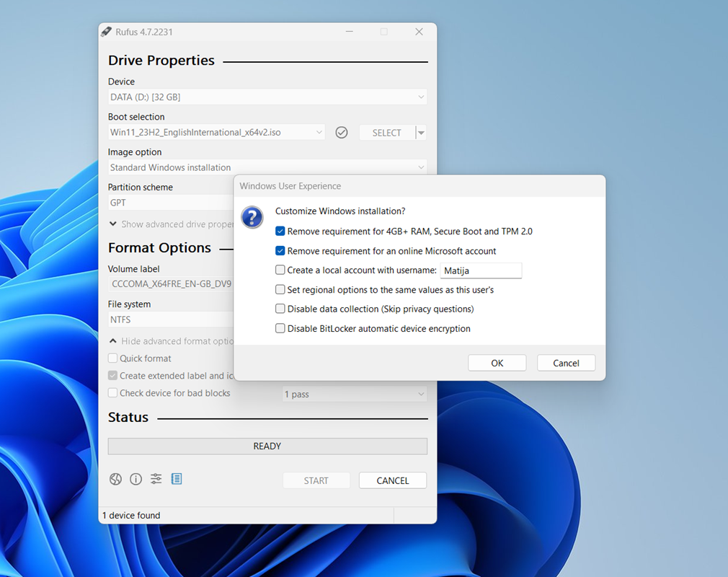Open the bad blocks 1 pass dropdown
Screen dimensions: 728x577
coord(355,394)
